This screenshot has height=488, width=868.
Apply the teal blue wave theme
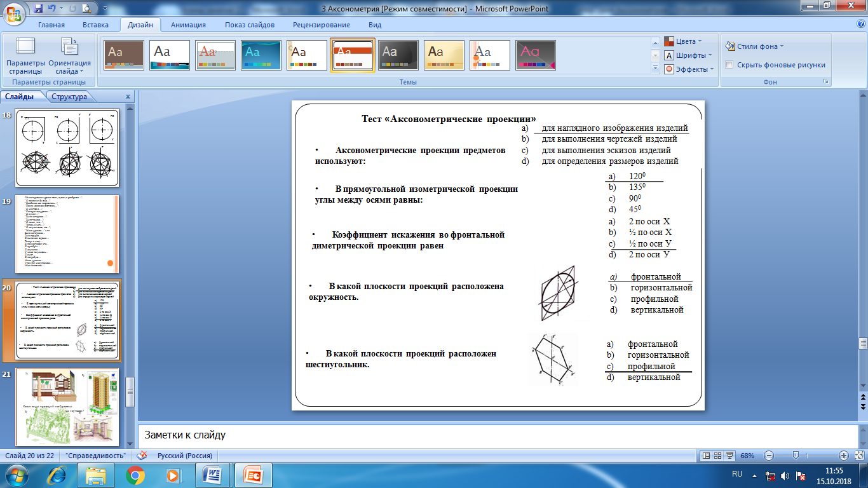(x=261, y=55)
